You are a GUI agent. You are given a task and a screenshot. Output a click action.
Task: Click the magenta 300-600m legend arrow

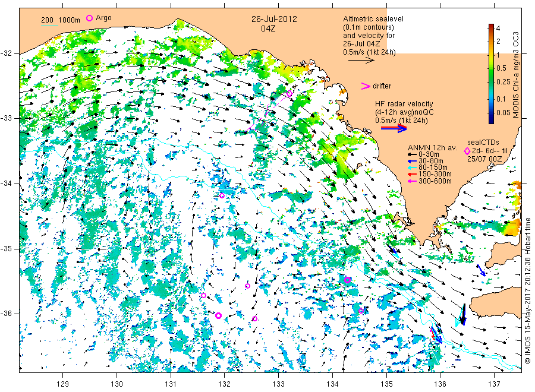point(412,181)
